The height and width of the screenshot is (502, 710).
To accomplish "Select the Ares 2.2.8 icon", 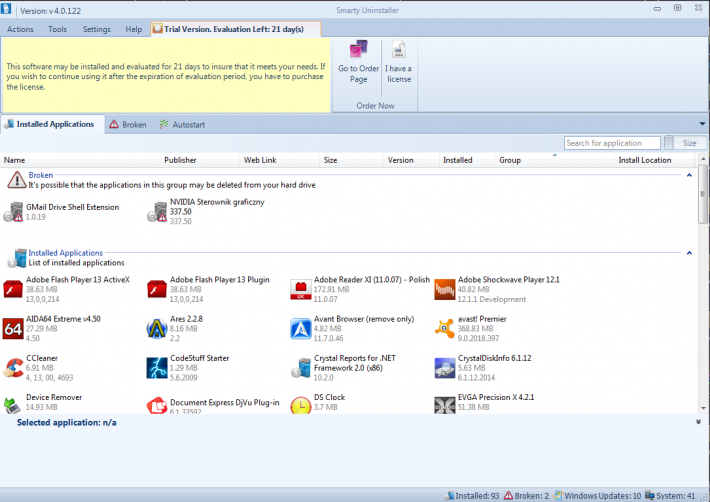I will coord(157,329).
